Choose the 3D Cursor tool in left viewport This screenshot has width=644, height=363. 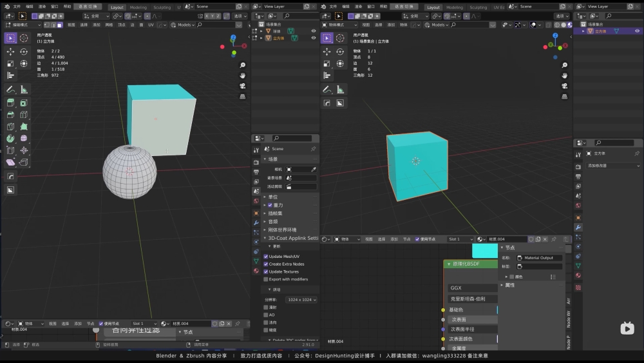pos(24,38)
